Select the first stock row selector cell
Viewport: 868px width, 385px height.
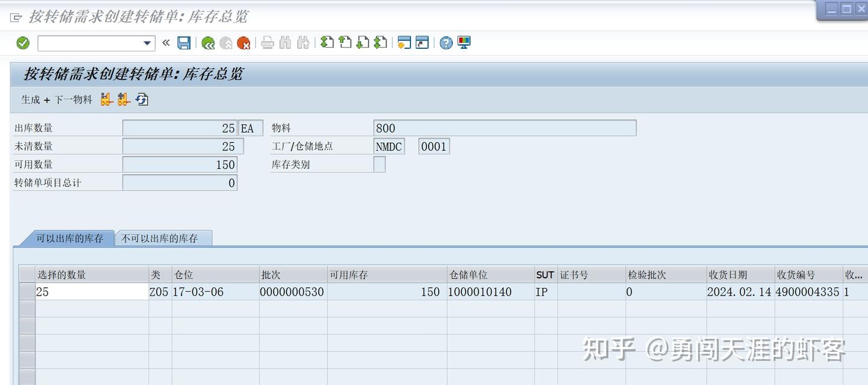[x=27, y=292]
